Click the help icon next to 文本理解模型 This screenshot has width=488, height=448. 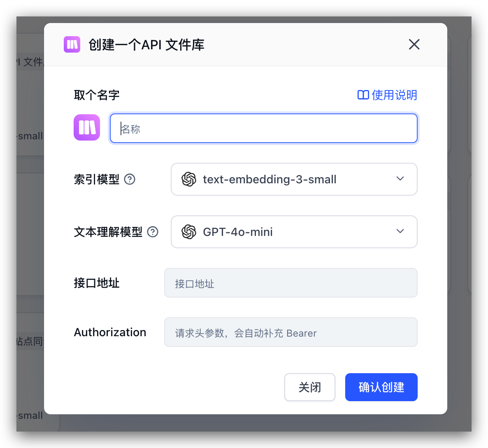click(152, 232)
